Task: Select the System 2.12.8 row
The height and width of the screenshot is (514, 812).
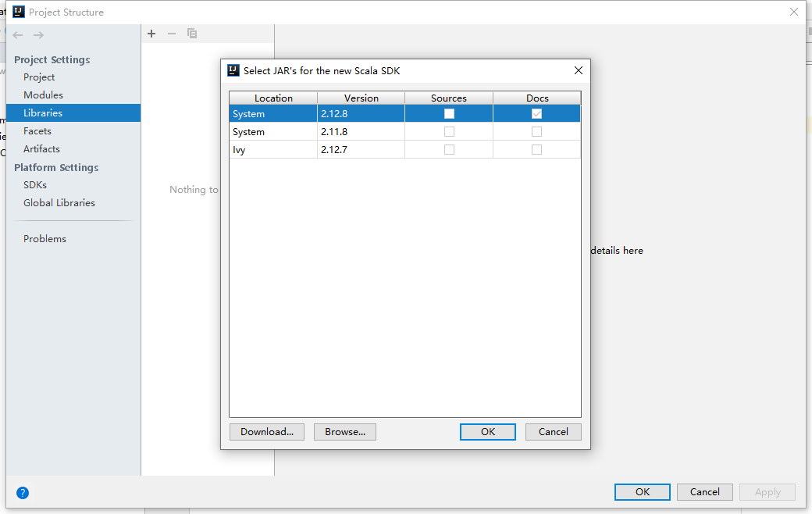Action: (405, 113)
